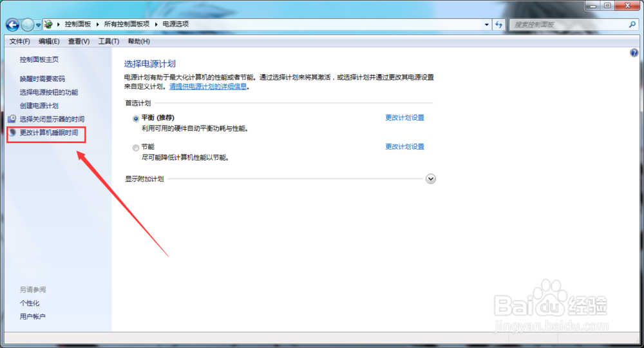Click the monitor icon beside 选择关闭显示器的时间
This screenshot has height=348, width=644.
point(12,119)
